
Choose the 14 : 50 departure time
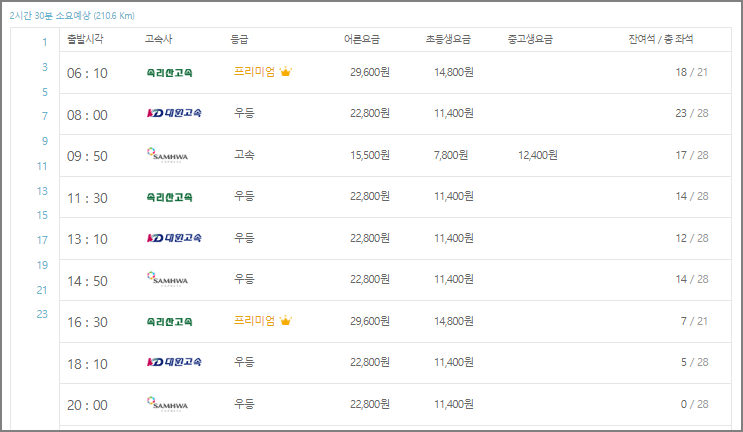click(87, 281)
